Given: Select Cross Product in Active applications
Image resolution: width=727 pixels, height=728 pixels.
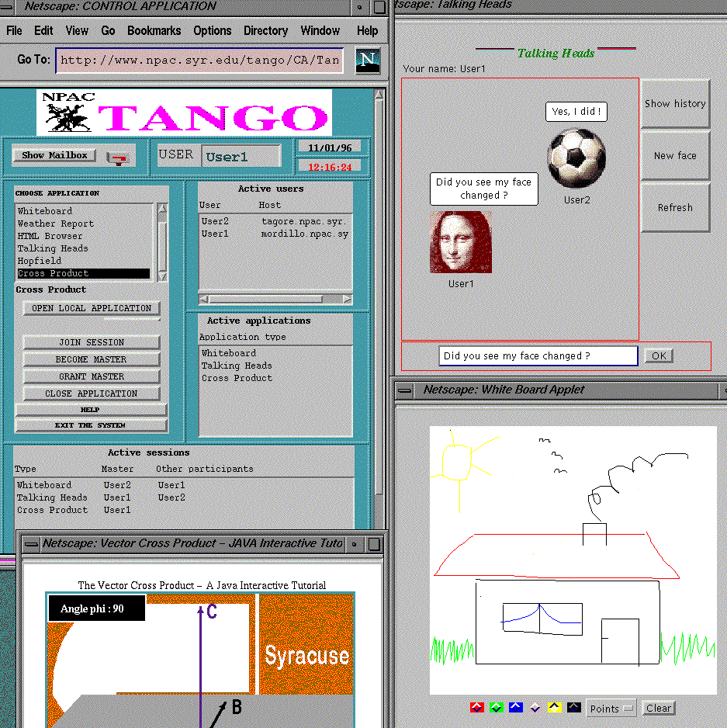Looking at the screenshot, I should pyautogui.click(x=275, y=379).
